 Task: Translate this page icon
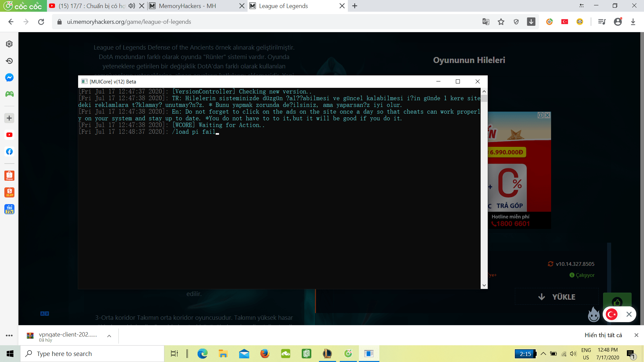click(x=486, y=22)
